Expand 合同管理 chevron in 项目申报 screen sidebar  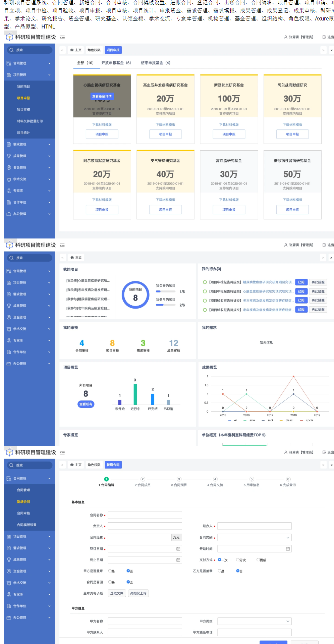point(49,63)
